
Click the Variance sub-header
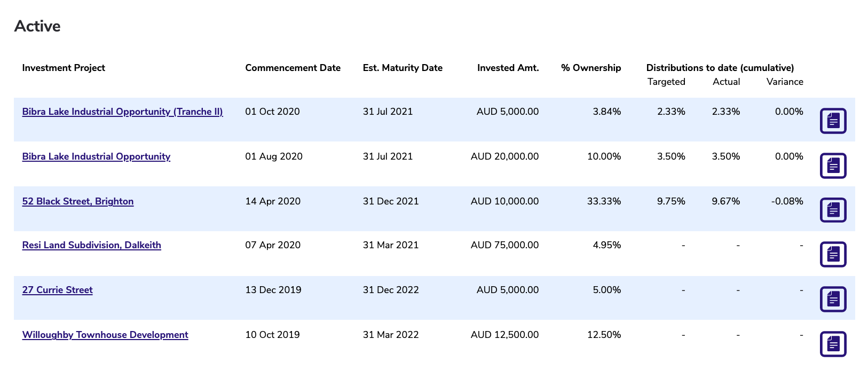[785, 82]
